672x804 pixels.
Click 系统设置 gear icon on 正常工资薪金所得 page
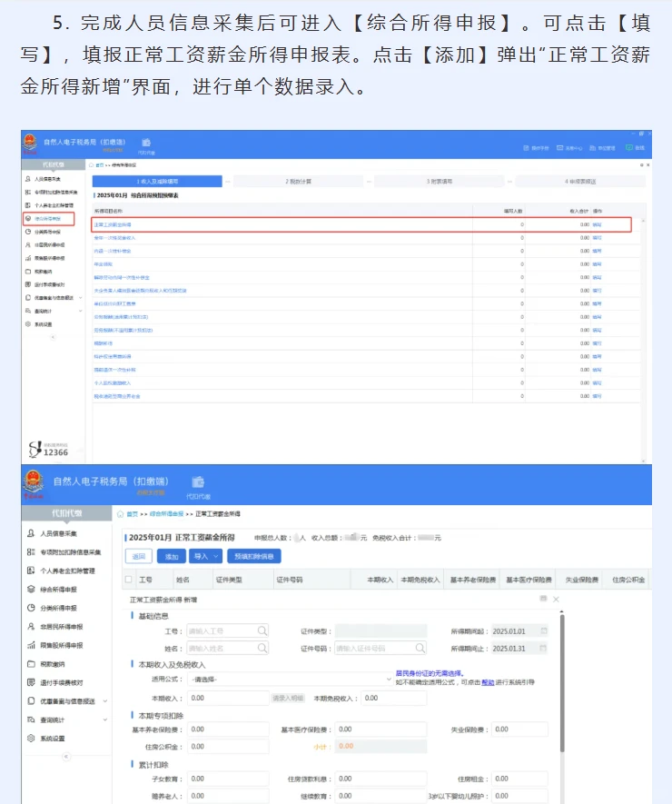31,739
